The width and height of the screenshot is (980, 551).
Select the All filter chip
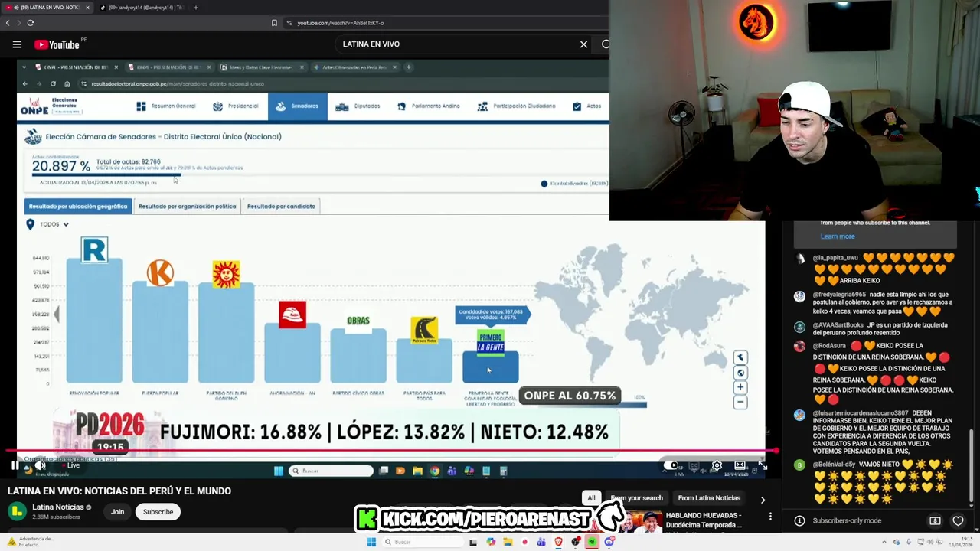click(x=591, y=498)
